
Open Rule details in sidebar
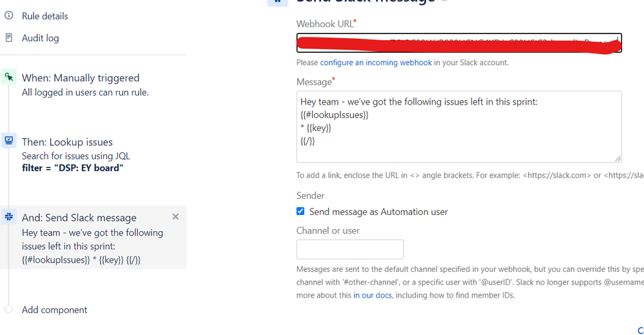pos(44,16)
